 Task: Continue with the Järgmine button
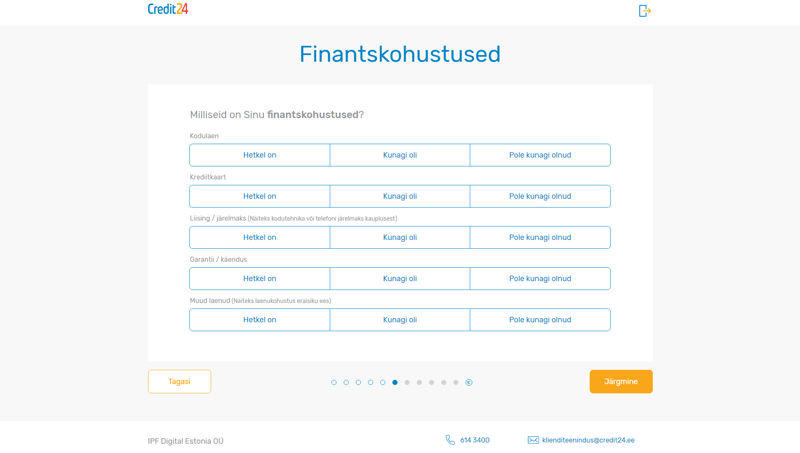[x=621, y=382]
